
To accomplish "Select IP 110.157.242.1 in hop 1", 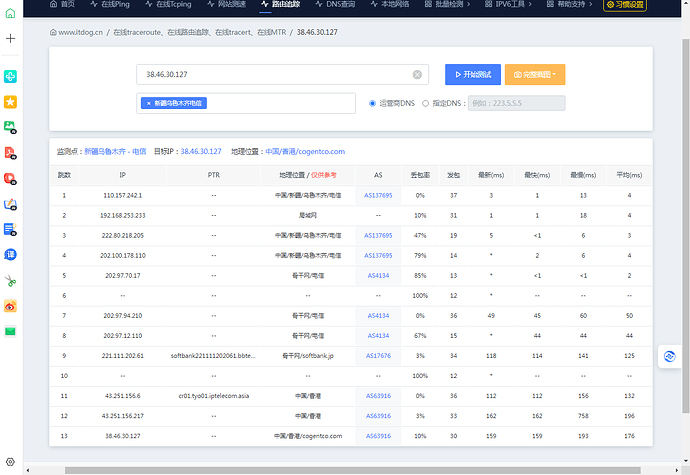I will coord(123,195).
